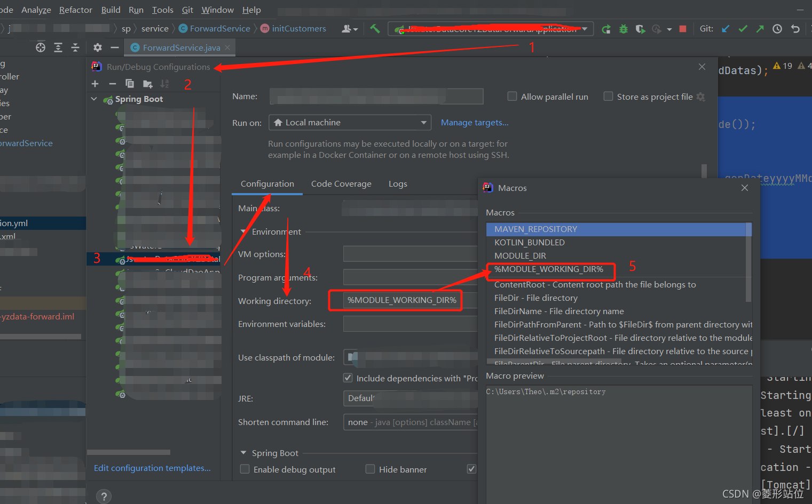Collapse the Spring Boot settings section

(243, 453)
